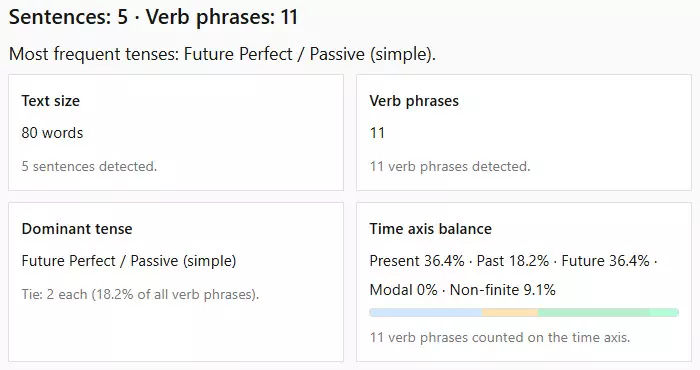Click the light green Non-finite bar end
Image resolution: width=700 pixels, height=370 pixels.
point(665,312)
